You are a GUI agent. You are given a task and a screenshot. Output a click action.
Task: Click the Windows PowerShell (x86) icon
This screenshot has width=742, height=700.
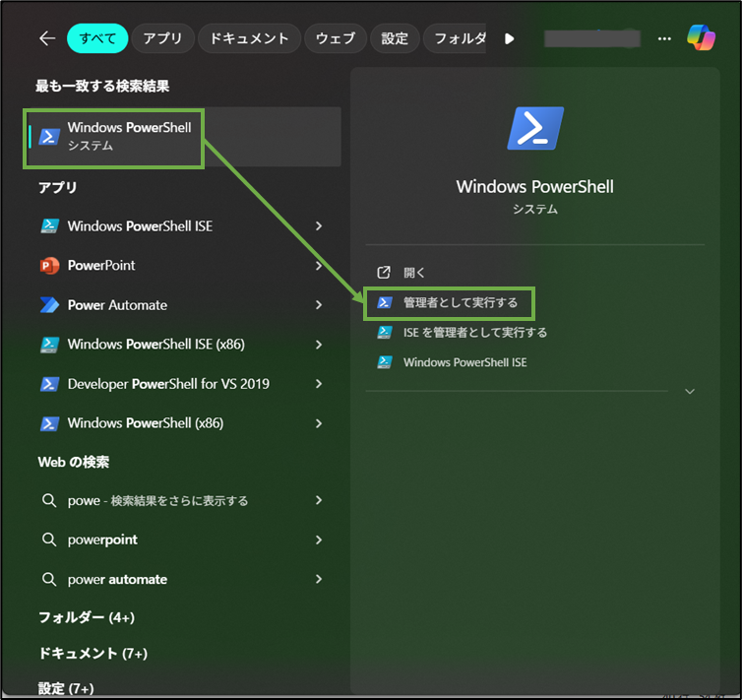tap(49, 423)
